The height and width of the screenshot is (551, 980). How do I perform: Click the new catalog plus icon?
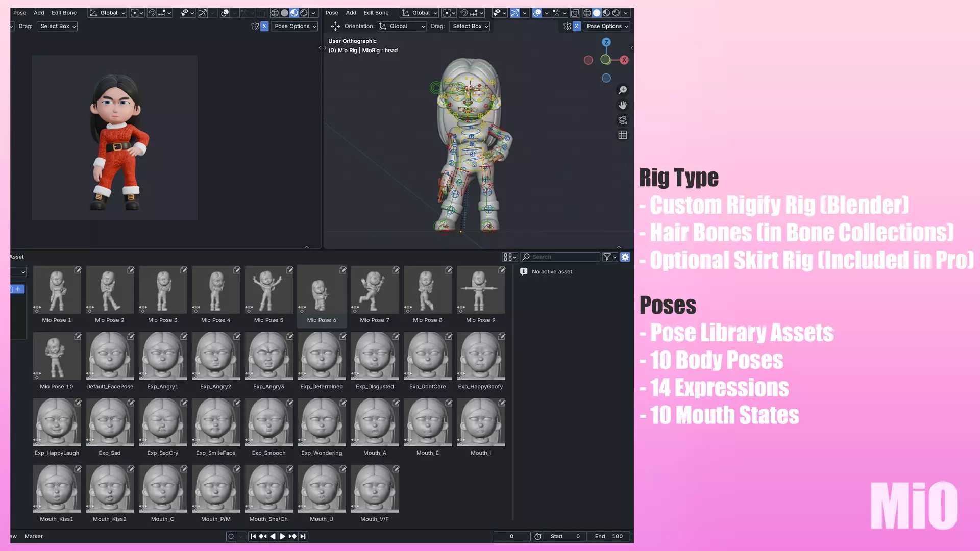18,289
